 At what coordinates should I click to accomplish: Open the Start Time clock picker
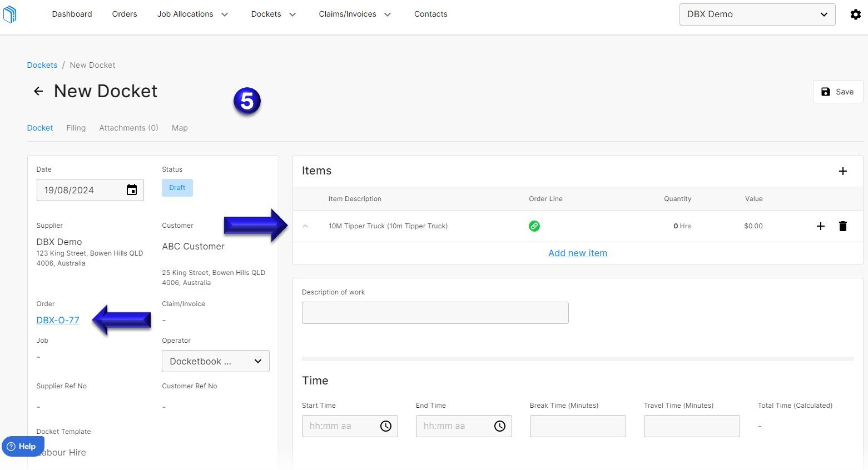click(386, 426)
